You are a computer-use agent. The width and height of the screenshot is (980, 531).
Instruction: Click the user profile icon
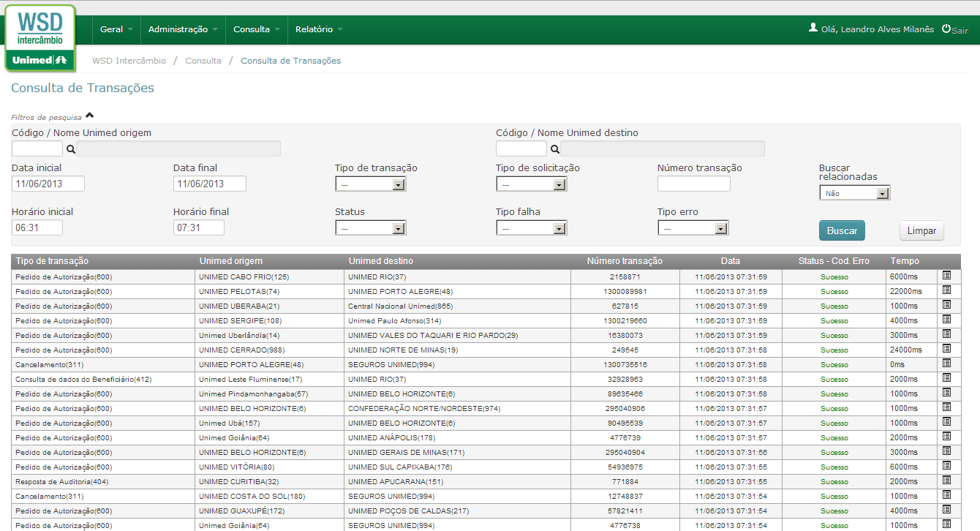813,28
